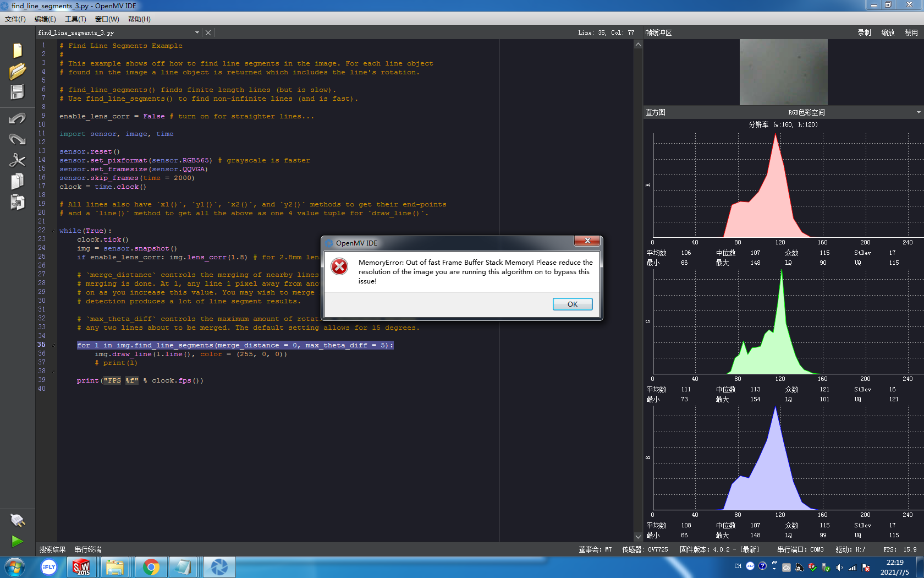Click the Action Center flag tray icon
This screenshot has width=924, height=578.
tap(866, 568)
